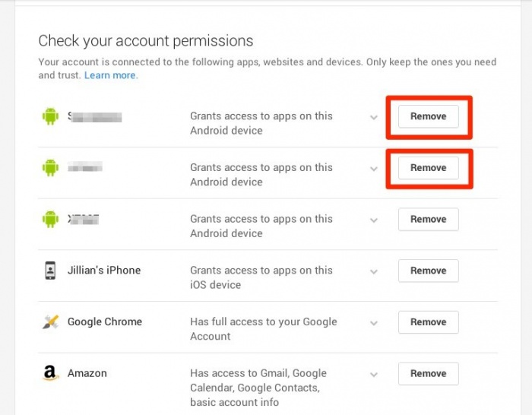Expand details for the third Android device
The width and height of the screenshot is (532, 415).
click(373, 220)
